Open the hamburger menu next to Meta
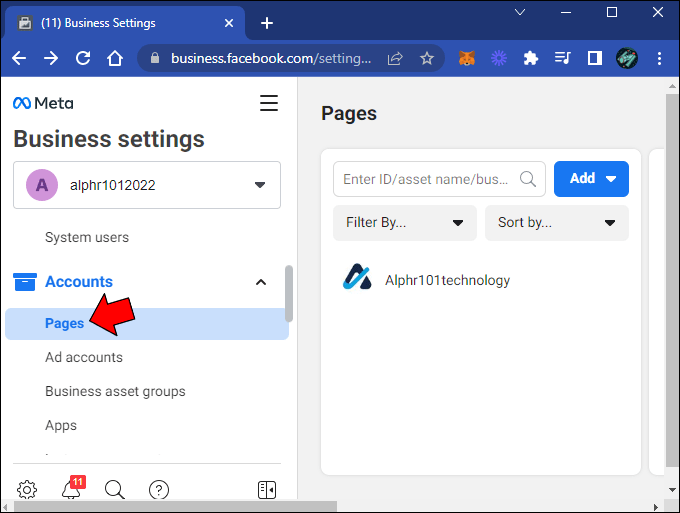 pyautogui.click(x=269, y=103)
